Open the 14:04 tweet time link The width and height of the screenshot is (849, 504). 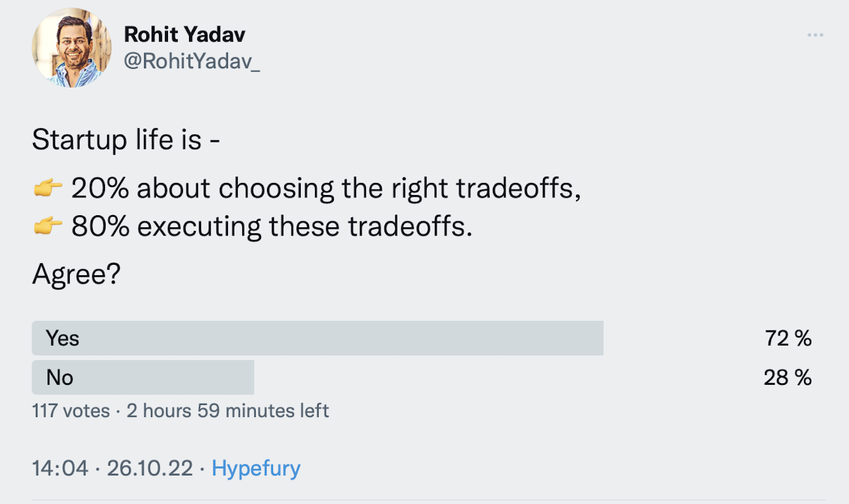coord(60,469)
